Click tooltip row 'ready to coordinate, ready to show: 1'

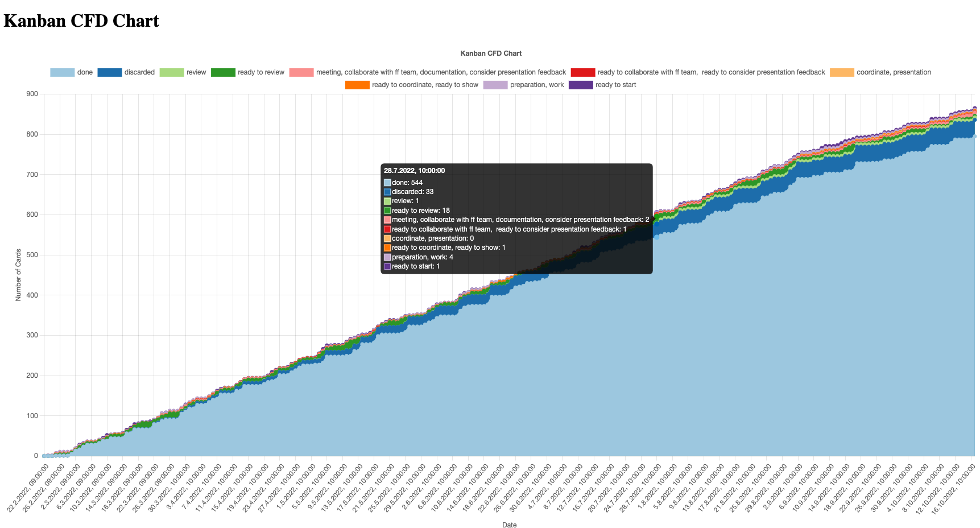(x=445, y=247)
